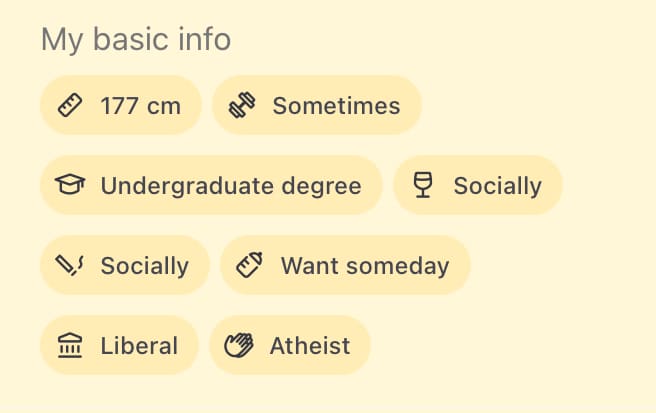The width and height of the screenshot is (656, 413).
Task: Click the government building politics icon
Action: (x=70, y=346)
